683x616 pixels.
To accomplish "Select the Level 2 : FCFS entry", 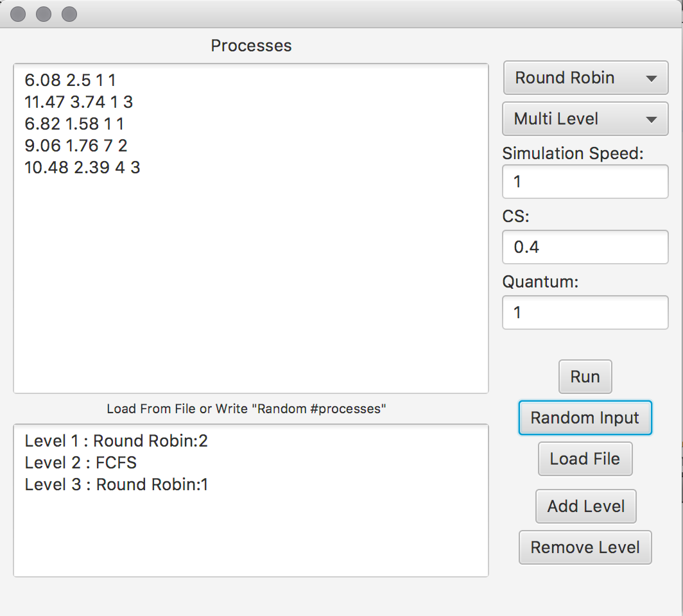I will click(81, 463).
